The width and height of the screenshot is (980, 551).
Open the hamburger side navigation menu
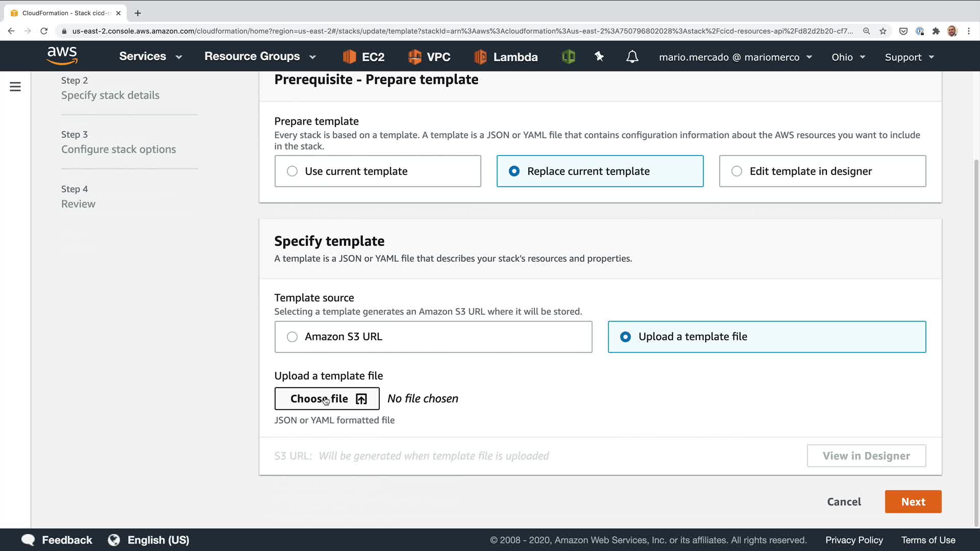pos(15,87)
